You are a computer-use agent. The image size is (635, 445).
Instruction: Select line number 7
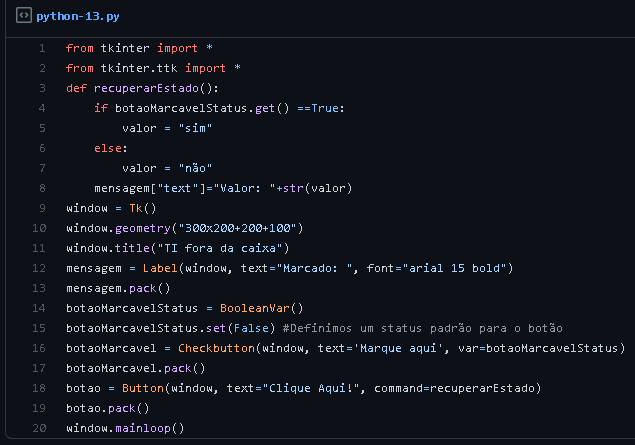point(42,168)
